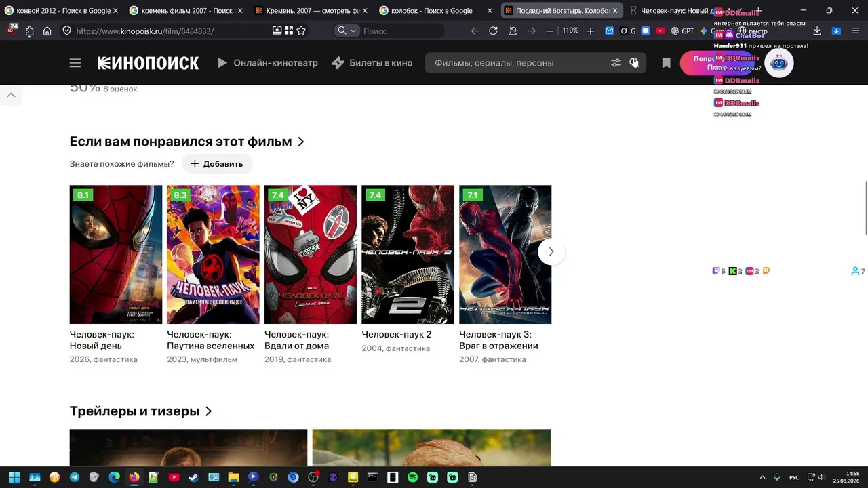Open the site security shield icon

click(66, 30)
